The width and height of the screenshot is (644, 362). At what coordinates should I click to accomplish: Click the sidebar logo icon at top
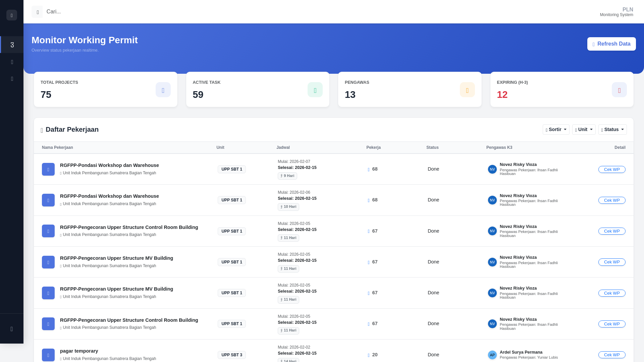tap(12, 15)
